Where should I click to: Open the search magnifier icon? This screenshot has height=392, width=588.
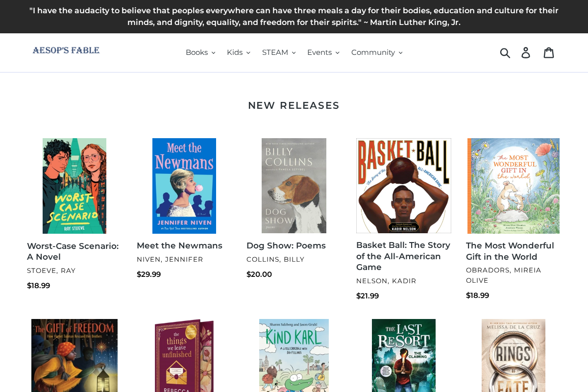pyautogui.click(x=505, y=52)
